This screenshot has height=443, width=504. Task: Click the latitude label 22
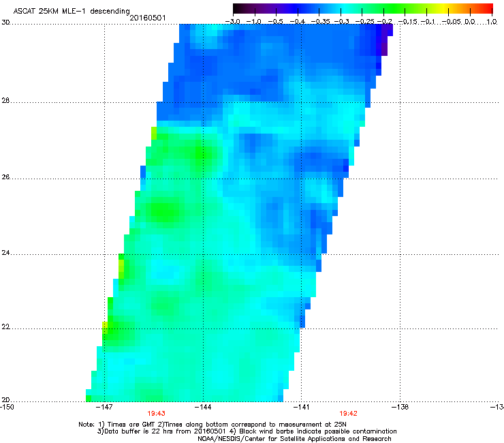click(5, 327)
